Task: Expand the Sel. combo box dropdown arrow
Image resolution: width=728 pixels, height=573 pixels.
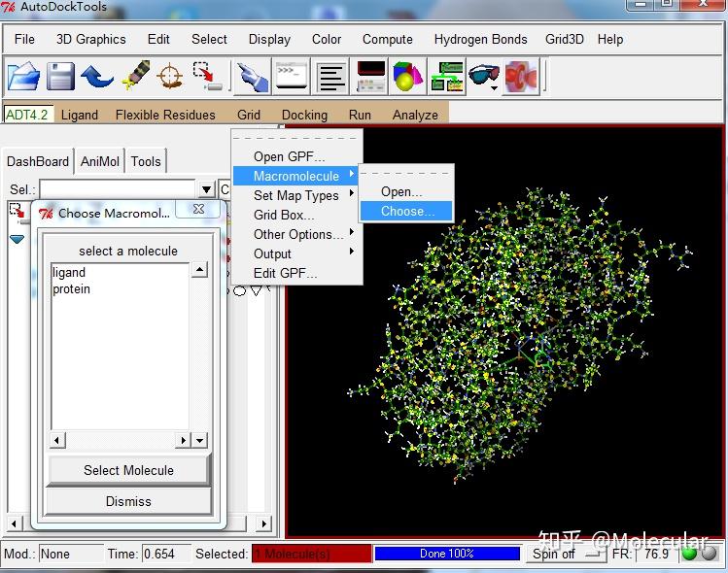Action: [206, 189]
